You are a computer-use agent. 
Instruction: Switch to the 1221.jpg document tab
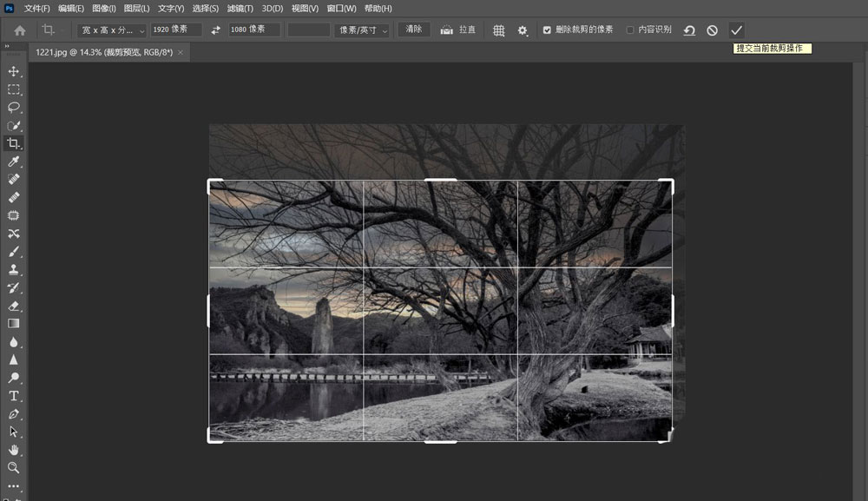pyautogui.click(x=102, y=53)
